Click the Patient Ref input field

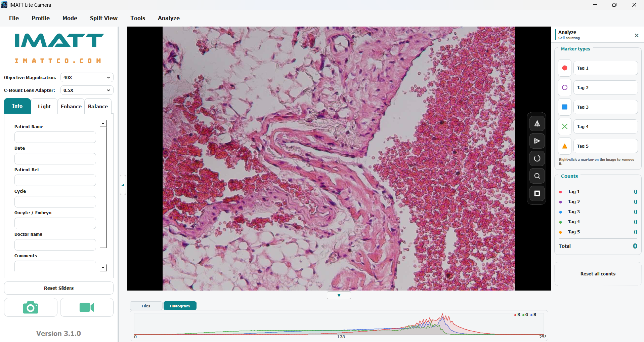[55, 180]
